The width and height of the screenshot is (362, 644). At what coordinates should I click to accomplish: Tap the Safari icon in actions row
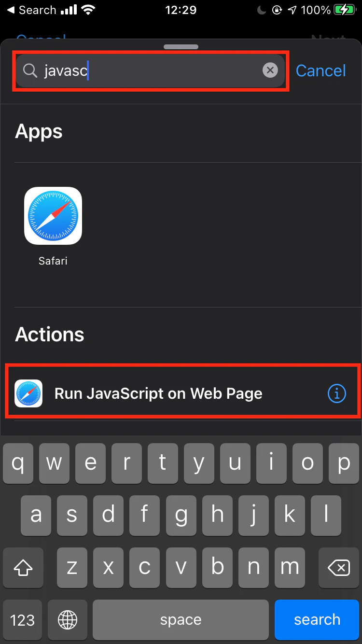(x=28, y=393)
